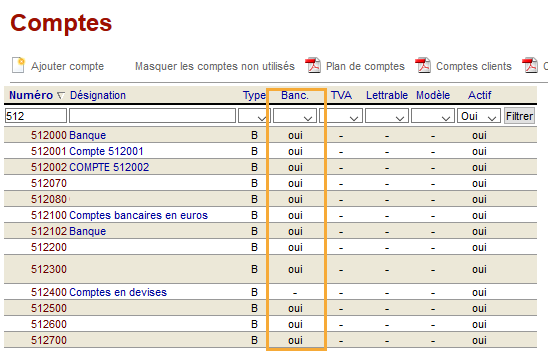Open the Lettrable filter dropdown
This screenshot has height=362, width=548.
(x=387, y=116)
